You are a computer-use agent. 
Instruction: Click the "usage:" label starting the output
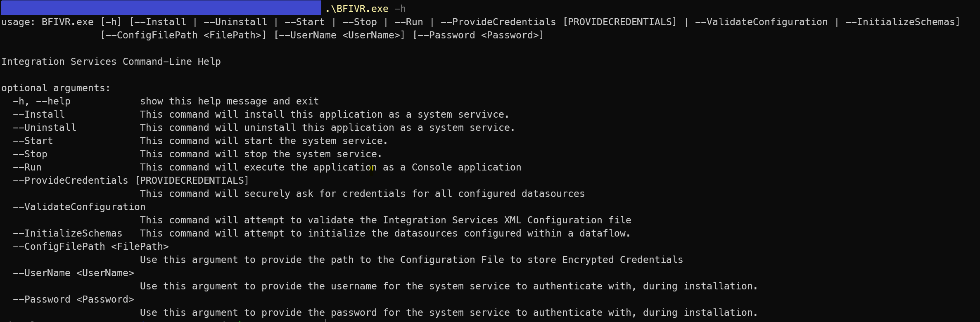(x=18, y=22)
